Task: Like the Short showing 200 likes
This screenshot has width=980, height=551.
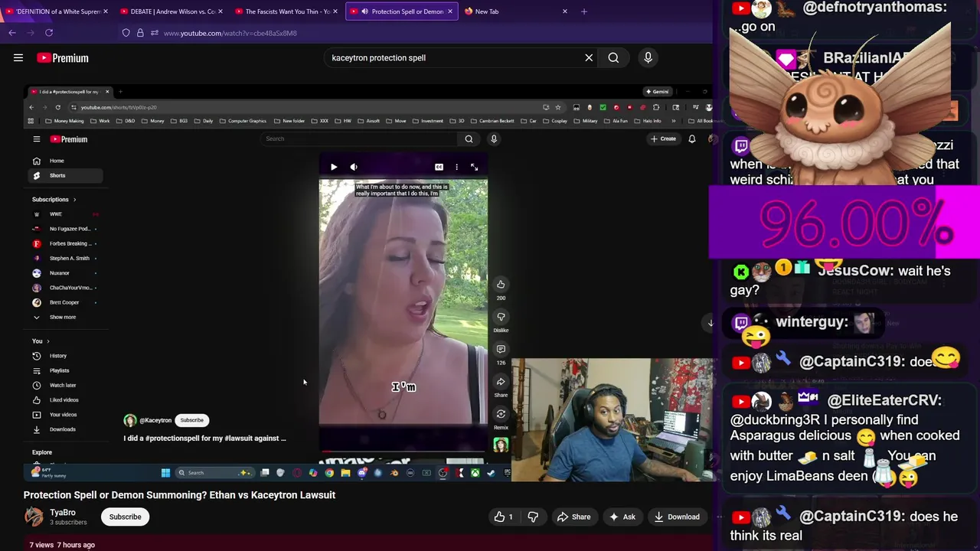Action: (x=501, y=285)
